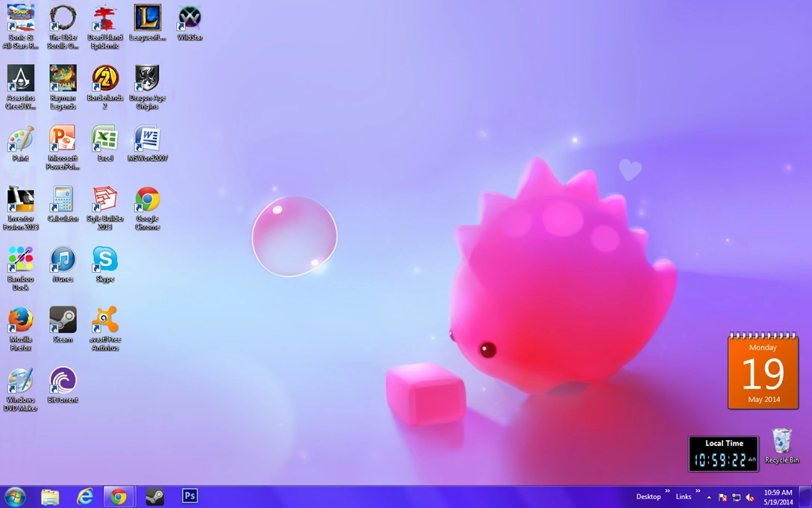Click the orange calendar gadget
This screenshot has height=508, width=812.
pos(763,372)
